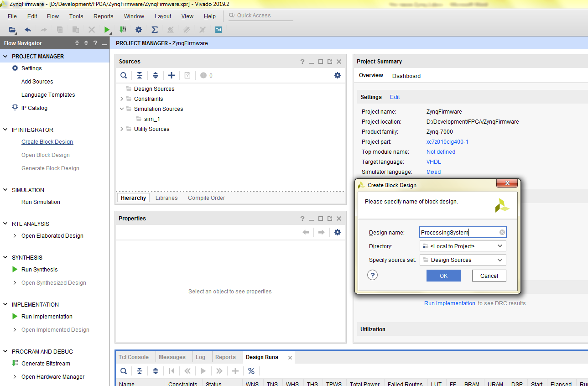Click Add Sources in Flow Navigator
The height and width of the screenshot is (386, 588).
point(37,82)
